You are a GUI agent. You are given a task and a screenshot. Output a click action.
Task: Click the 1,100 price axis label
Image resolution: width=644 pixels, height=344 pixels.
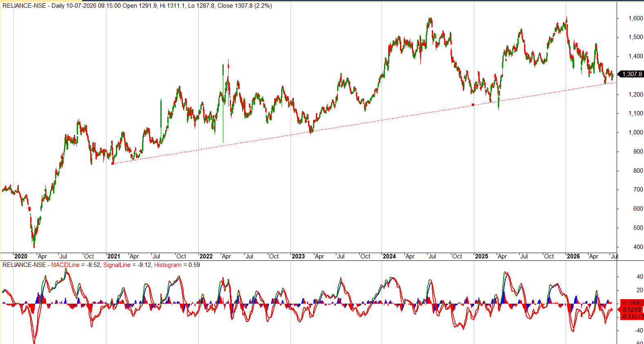636,113
